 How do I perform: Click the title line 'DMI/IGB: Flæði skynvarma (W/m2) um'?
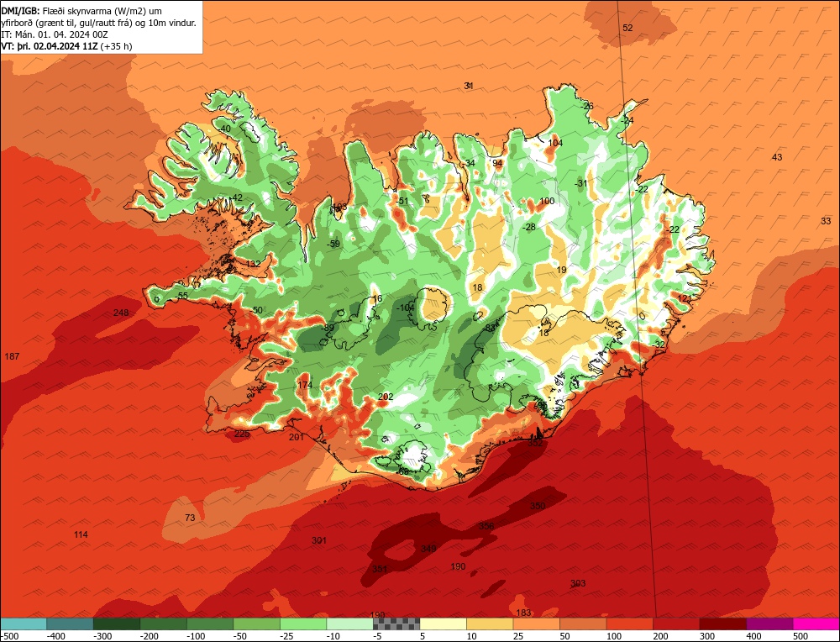[x=82, y=11]
